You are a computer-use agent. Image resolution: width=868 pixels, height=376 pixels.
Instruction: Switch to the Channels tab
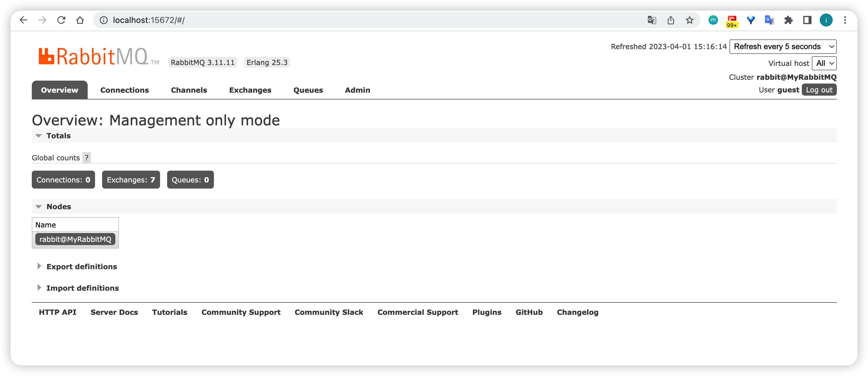click(x=189, y=90)
